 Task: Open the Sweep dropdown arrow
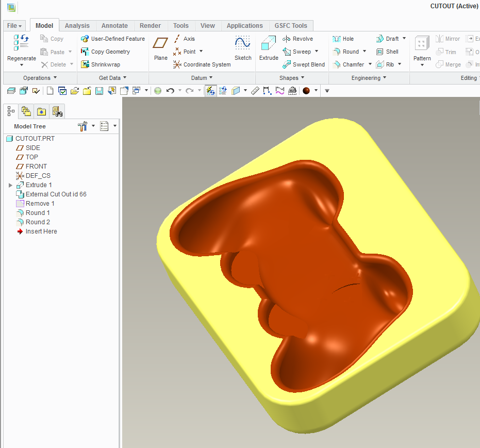point(317,52)
